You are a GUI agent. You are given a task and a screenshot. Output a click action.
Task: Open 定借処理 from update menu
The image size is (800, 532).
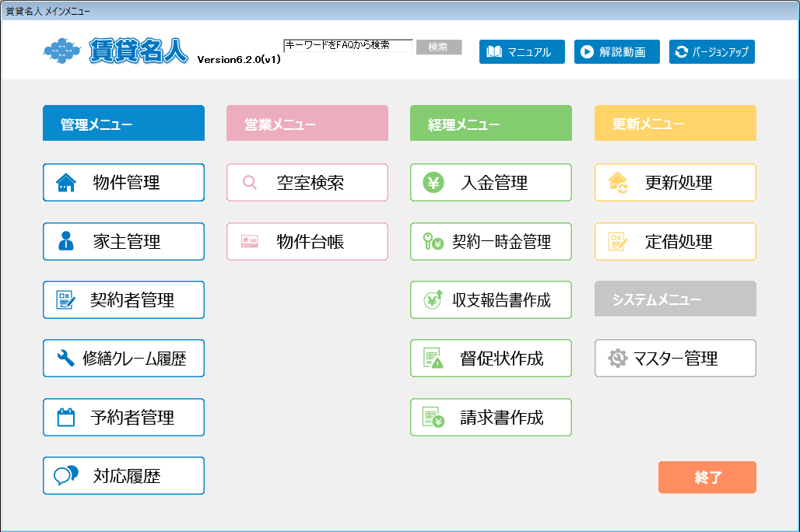coord(675,242)
